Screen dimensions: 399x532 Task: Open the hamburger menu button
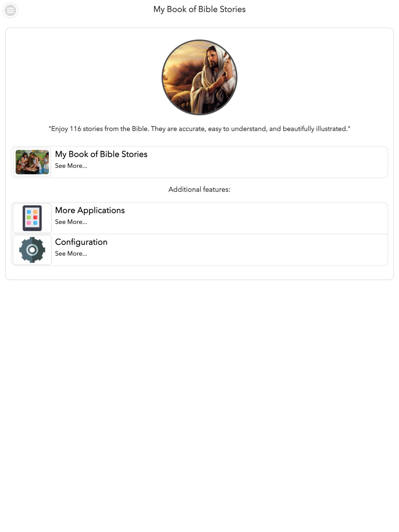[10, 10]
